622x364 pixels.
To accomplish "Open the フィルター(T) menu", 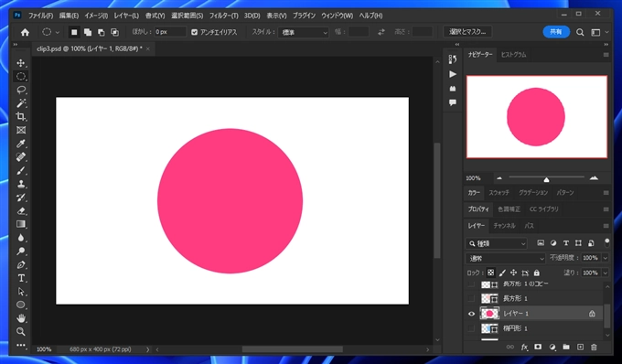I will 224,16.
